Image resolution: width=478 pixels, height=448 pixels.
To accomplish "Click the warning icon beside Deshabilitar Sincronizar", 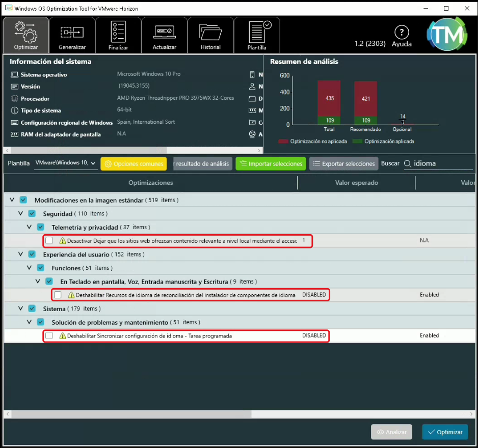I will (63, 336).
